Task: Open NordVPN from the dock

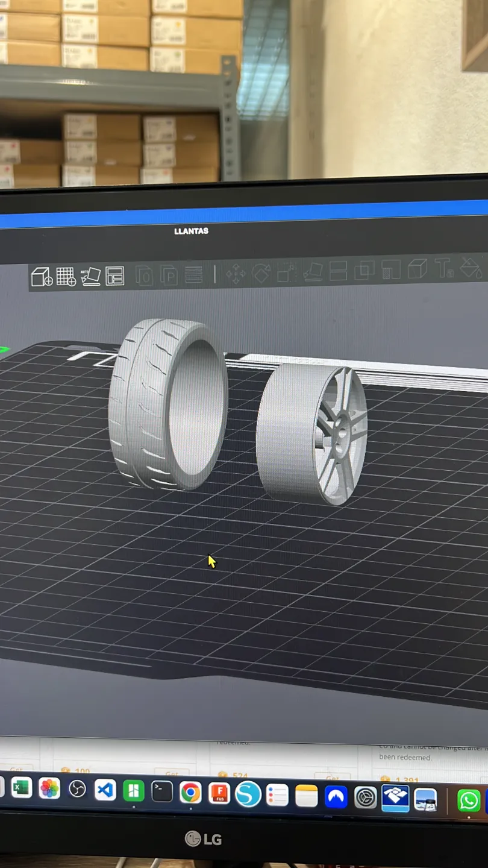Action: pos(336,797)
